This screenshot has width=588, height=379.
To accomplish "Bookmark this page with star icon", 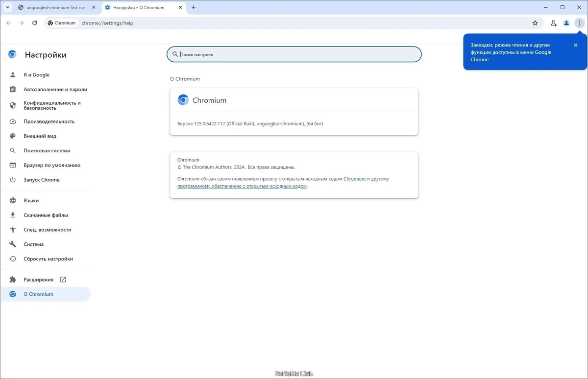I will coord(535,23).
